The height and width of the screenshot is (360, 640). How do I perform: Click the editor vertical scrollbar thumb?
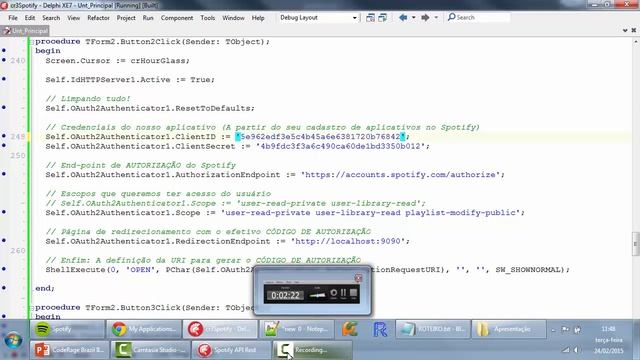point(635,244)
